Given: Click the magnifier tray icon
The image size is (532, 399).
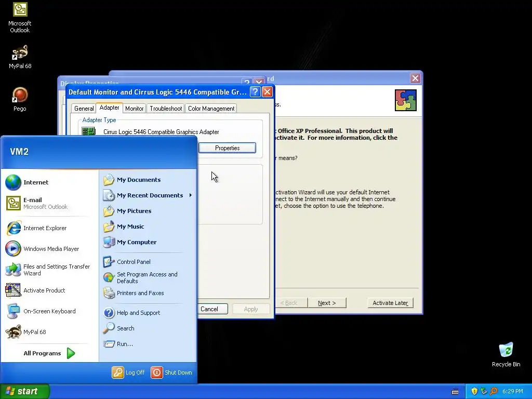Looking at the screenshot, I should click(494, 391).
